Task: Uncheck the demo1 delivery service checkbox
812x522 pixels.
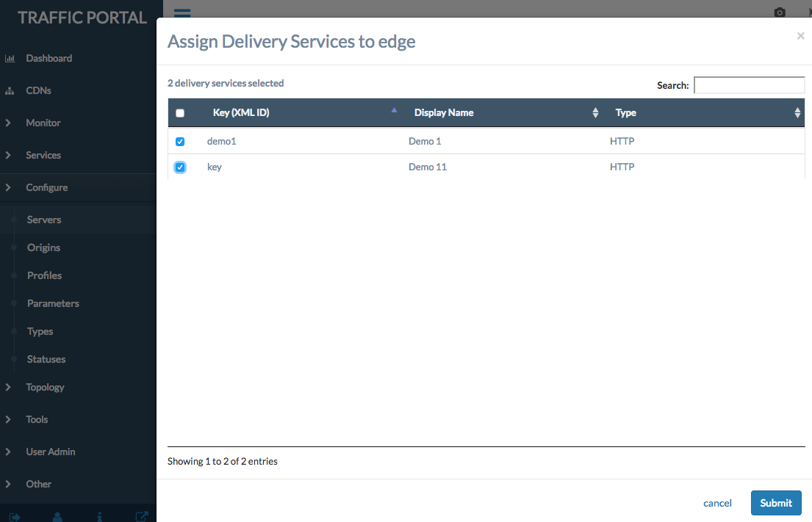Action: (x=180, y=141)
